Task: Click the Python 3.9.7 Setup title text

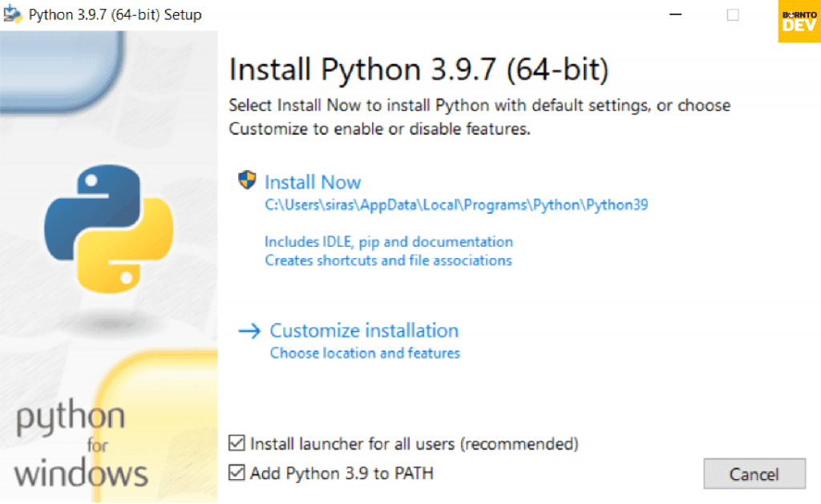Action: point(117,14)
